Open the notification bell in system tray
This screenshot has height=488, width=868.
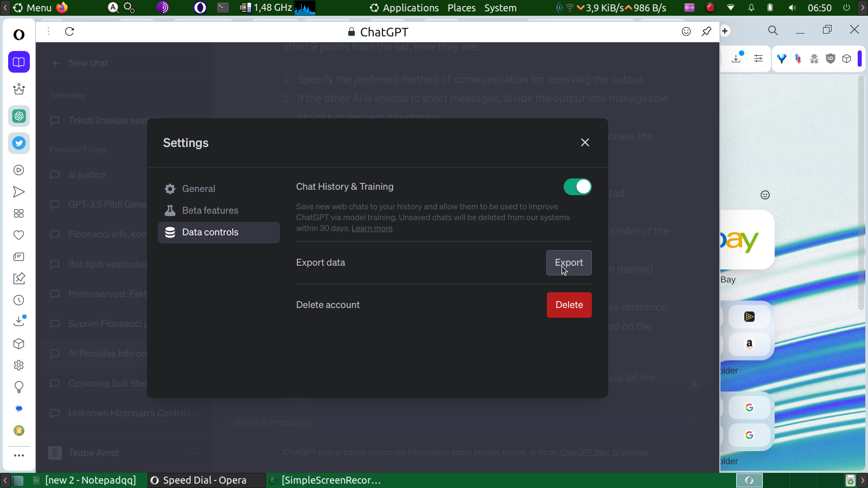tap(751, 8)
